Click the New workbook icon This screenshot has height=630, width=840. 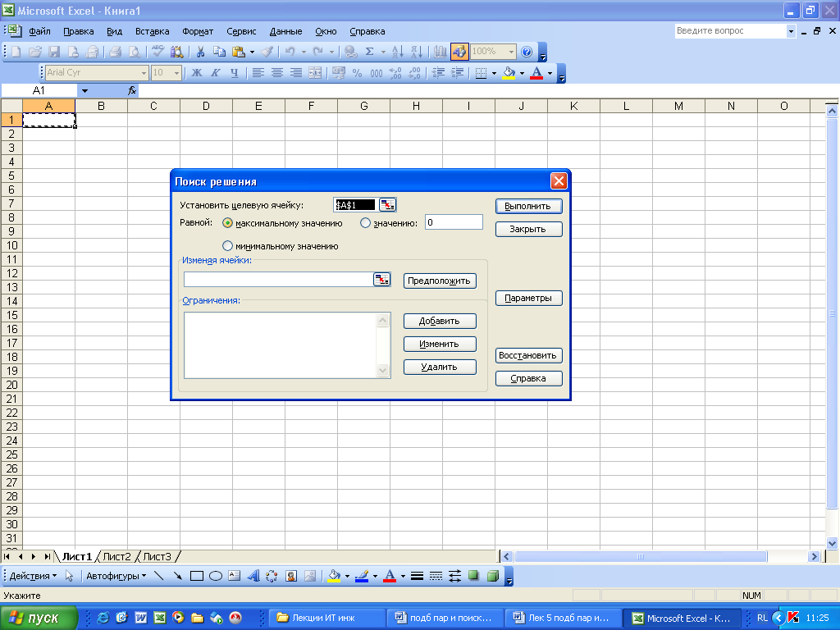coord(16,52)
